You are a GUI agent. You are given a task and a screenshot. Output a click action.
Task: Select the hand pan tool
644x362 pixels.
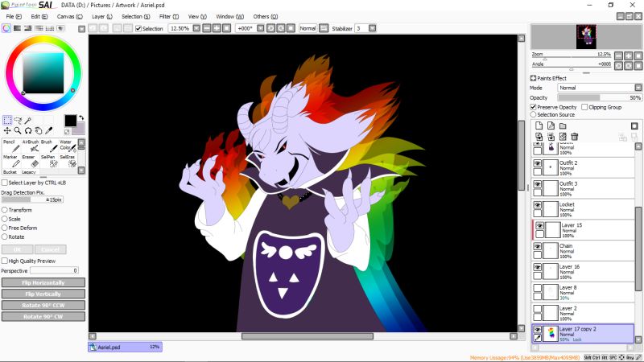(x=38, y=130)
